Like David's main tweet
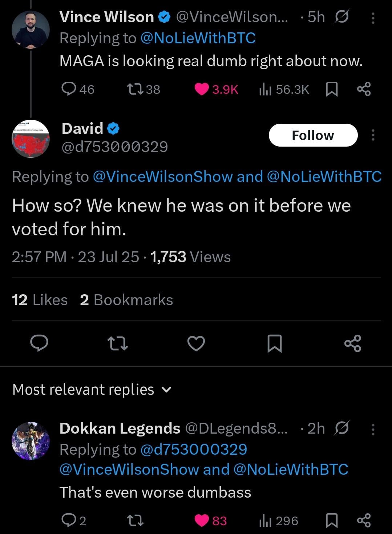Image resolution: width=392 pixels, height=534 pixels. point(196,343)
